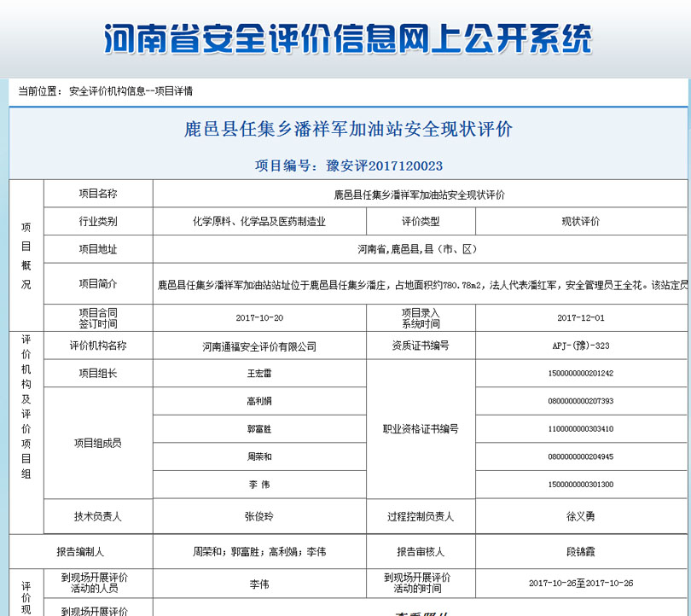Select the heading 鹿邑县任集乡潘祥军加油站安全现状评价
The width and height of the screenshot is (691, 616).
(x=348, y=129)
